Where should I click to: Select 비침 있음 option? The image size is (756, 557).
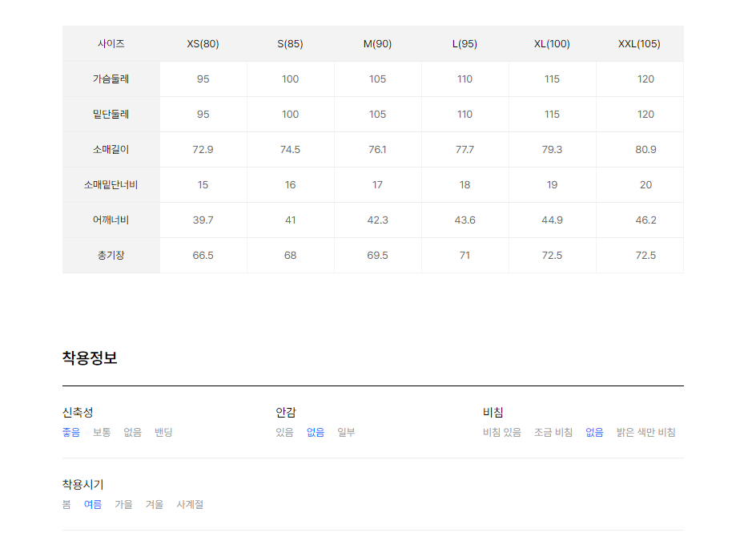(x=502, y=433)
